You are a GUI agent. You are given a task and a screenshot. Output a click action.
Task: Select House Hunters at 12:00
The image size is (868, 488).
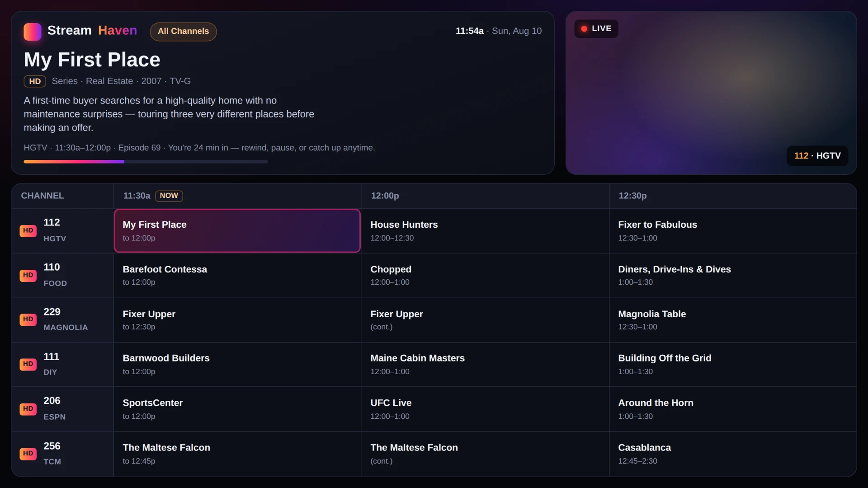point(485,231)
